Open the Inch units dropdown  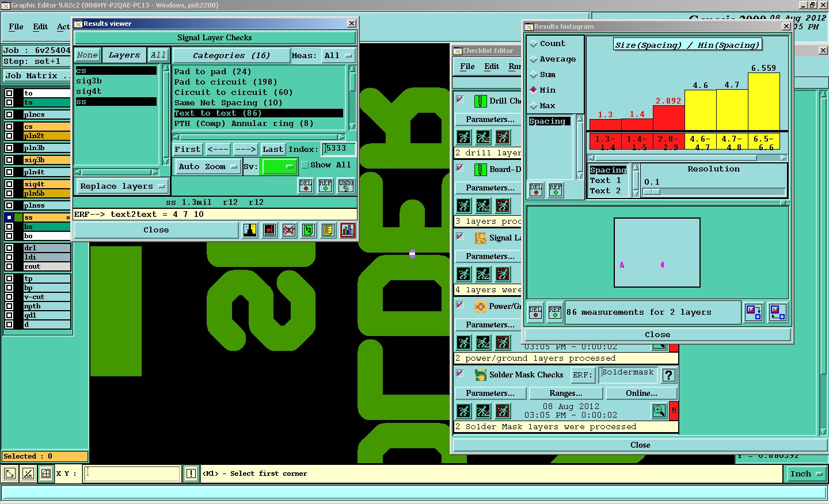click(806, 474)
